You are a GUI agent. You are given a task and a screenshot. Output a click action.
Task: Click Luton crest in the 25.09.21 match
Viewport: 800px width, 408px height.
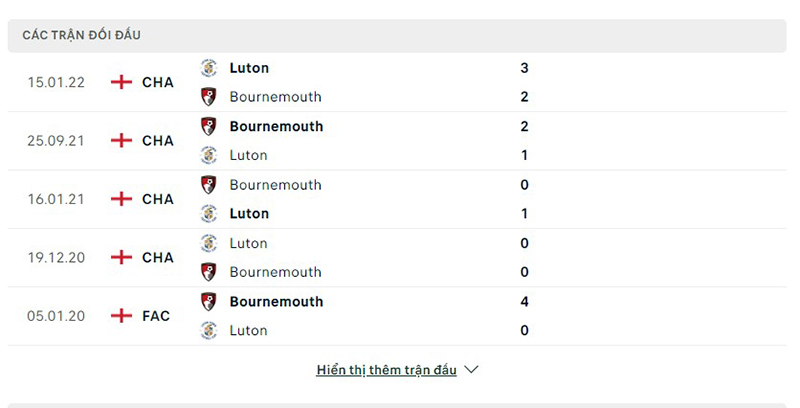coord(209,155)
